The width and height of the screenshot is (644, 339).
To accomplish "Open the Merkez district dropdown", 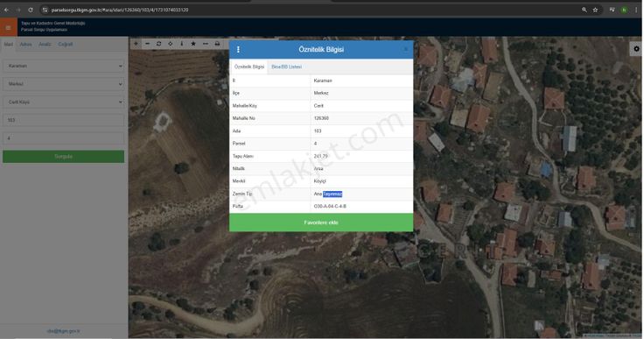I will point(64,84).
